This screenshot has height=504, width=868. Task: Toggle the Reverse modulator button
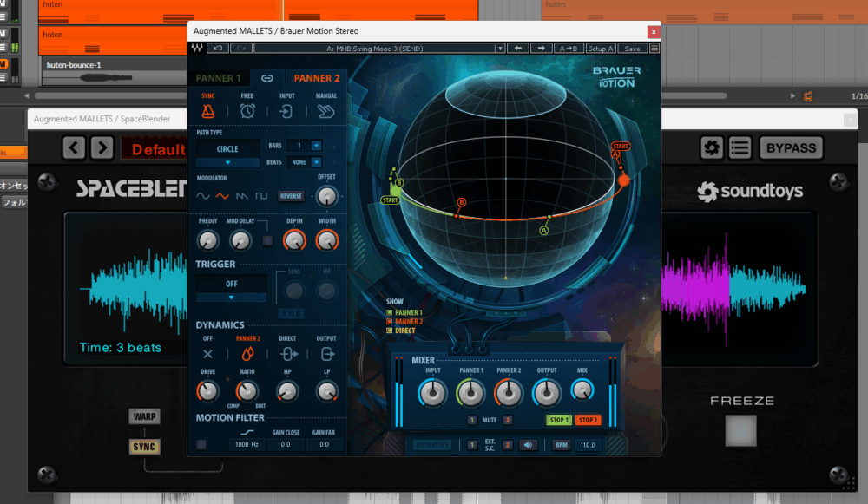coord(291,196)
